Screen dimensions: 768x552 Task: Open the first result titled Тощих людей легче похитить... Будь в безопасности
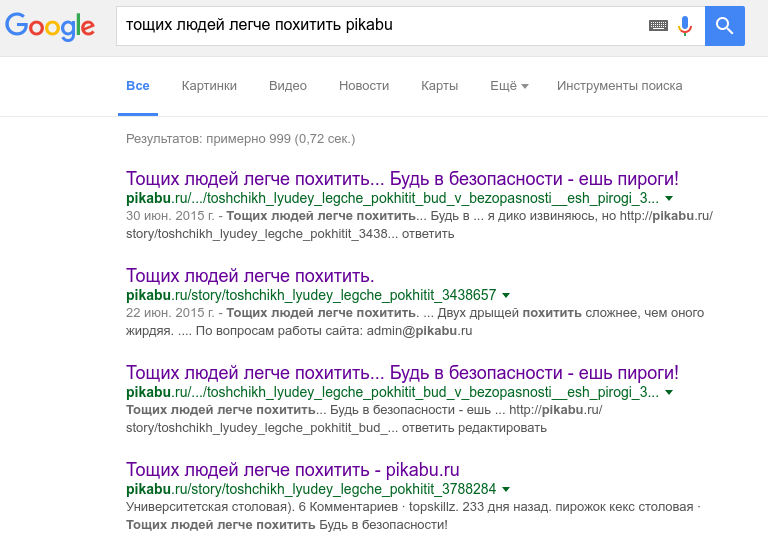(x=402, y=179)
